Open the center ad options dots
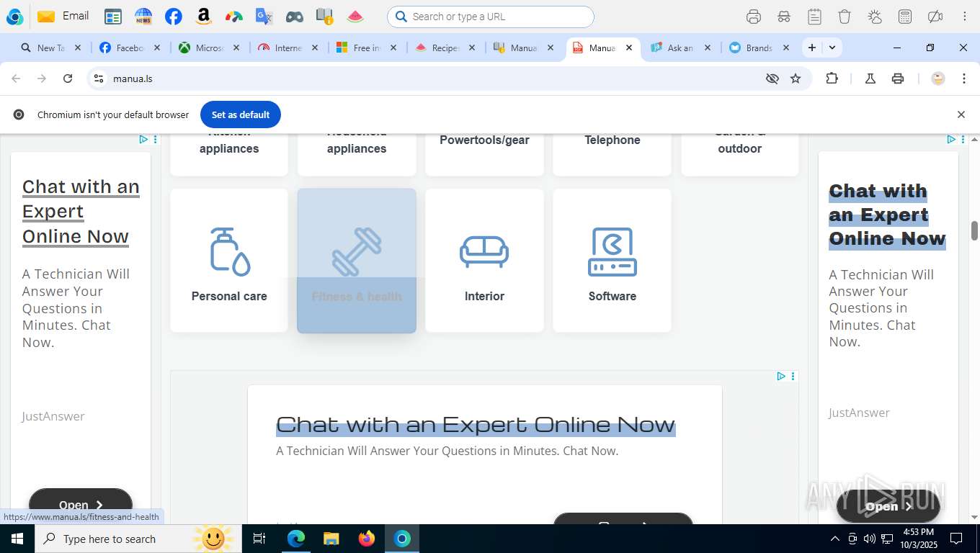 tap(793, 376)
